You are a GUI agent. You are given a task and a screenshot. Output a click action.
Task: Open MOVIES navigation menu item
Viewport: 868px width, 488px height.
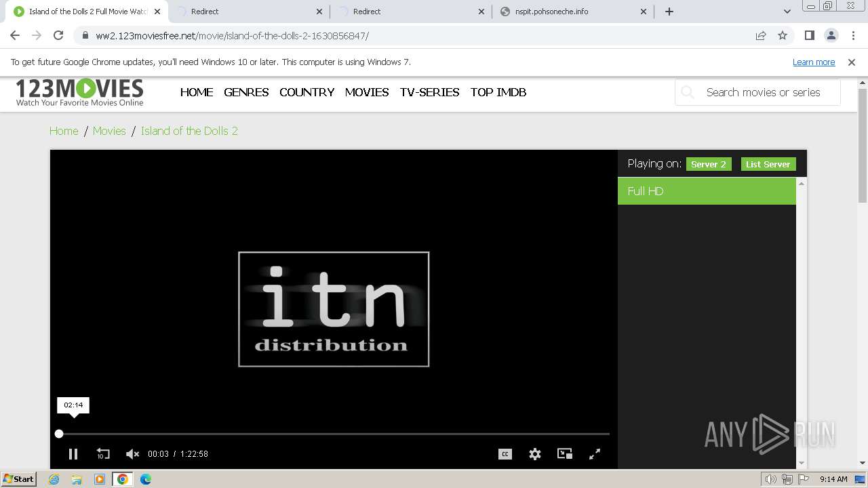(x=367, y=92)
